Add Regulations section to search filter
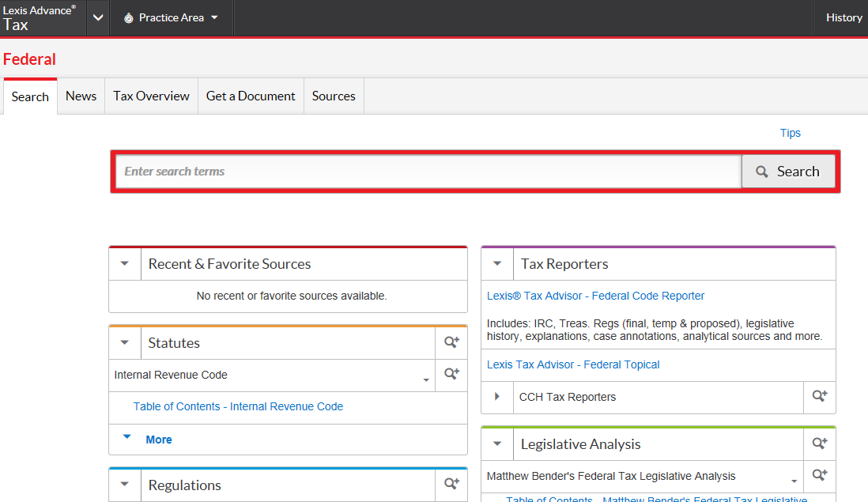Screen dimensions: 868x502 [451, 485]
